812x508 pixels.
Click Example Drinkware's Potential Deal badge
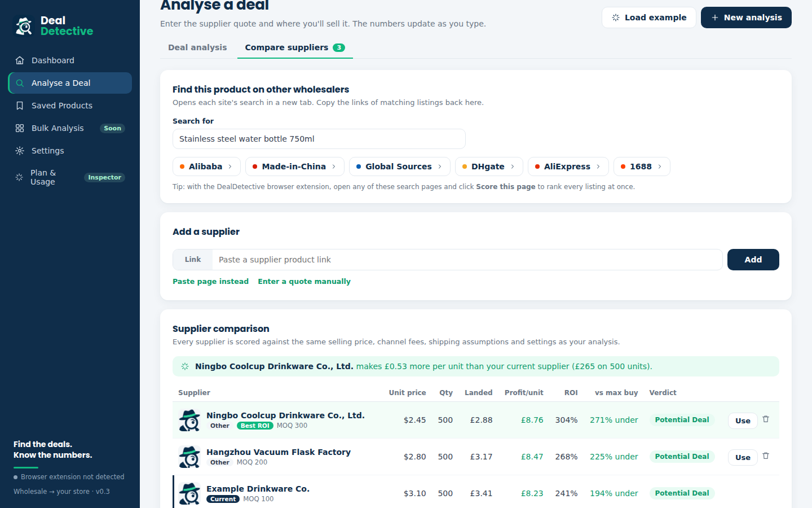(682, 493)
